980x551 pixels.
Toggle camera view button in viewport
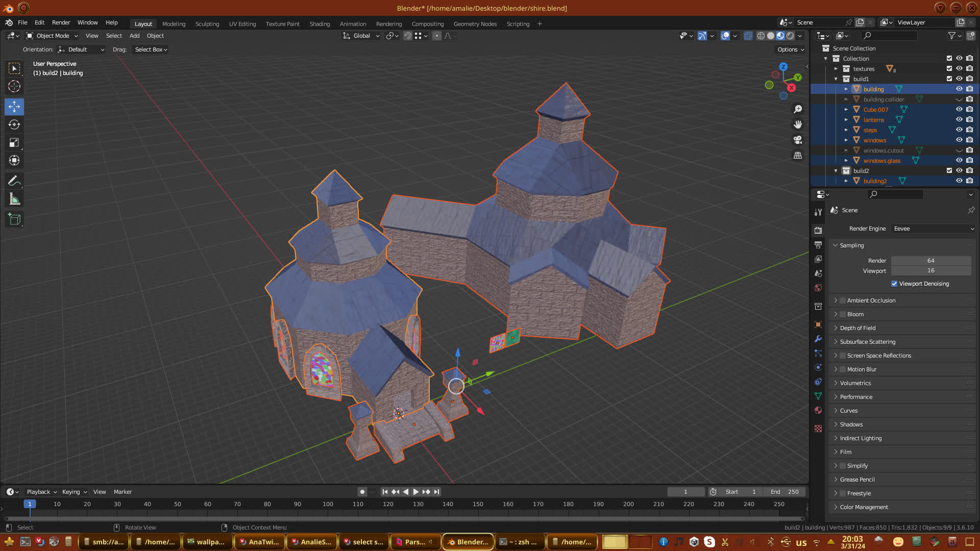[x=798, y=140]
